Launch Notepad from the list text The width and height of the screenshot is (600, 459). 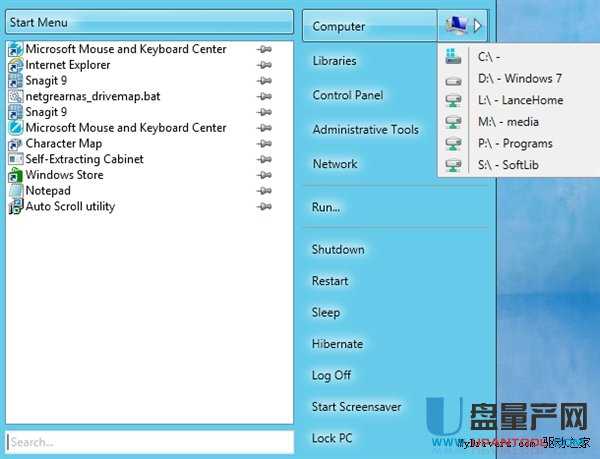[x=48, y=191]
